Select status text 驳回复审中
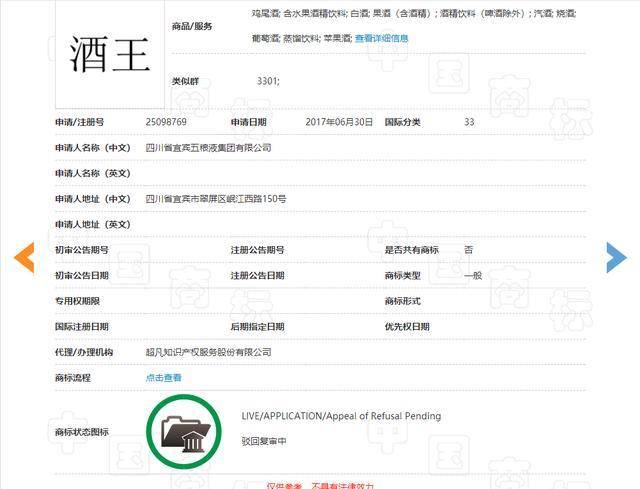Viewport: 640px width, 489px height. 264,441
